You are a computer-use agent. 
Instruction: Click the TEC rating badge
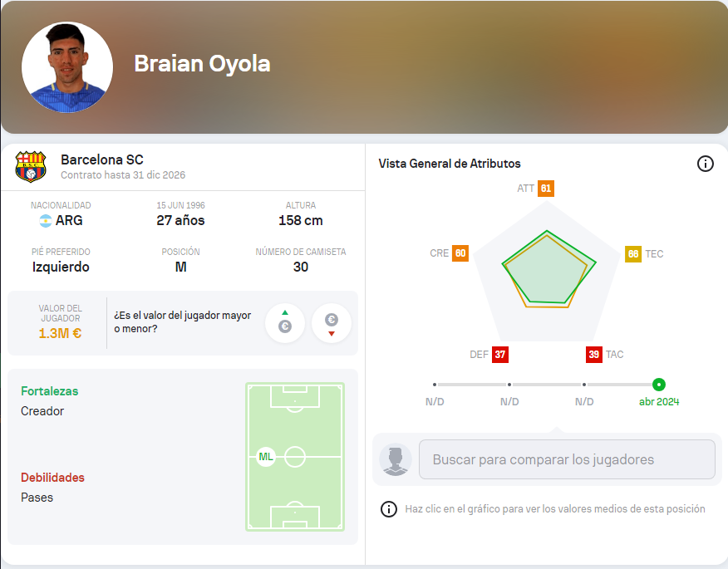coord(633,254)
